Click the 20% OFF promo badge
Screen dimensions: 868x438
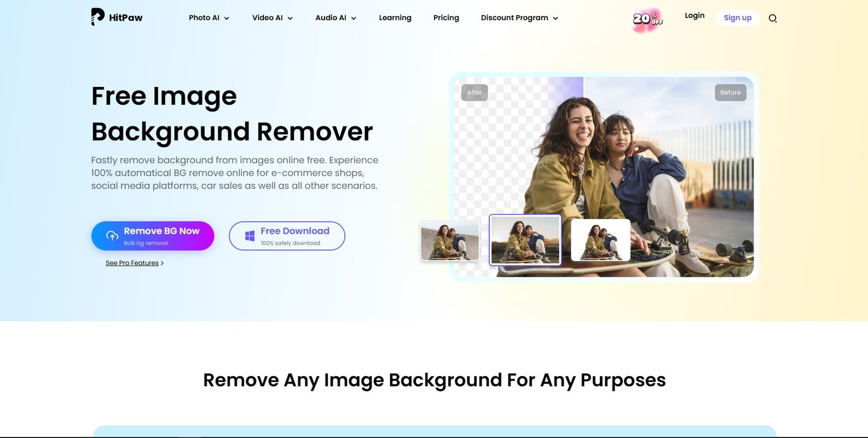click(647, 20)
